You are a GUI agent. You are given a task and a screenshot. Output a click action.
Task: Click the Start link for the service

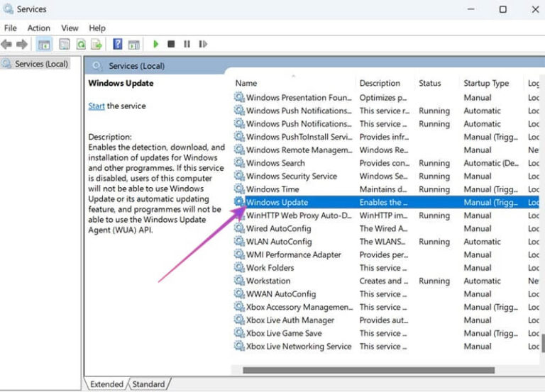point(97,106)
